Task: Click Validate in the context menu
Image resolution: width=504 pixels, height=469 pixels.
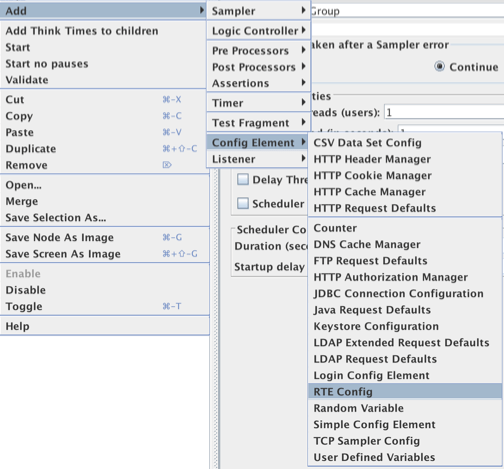Action: (x=103, y=80)
